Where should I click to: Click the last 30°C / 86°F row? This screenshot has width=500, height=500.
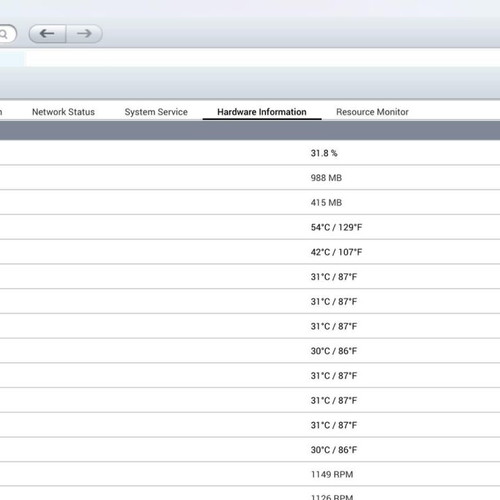tap(250, 450)
